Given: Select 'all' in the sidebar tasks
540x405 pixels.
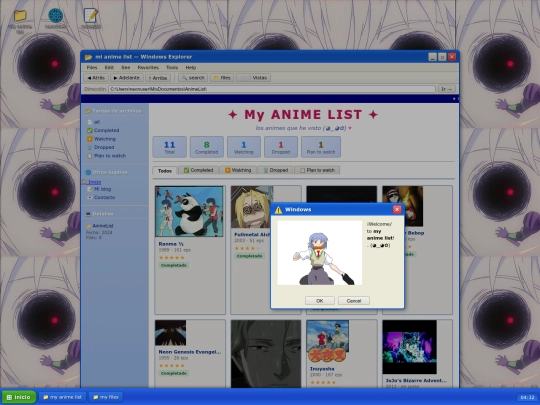Looking at the screenshot, I should [x=94, y=122].
